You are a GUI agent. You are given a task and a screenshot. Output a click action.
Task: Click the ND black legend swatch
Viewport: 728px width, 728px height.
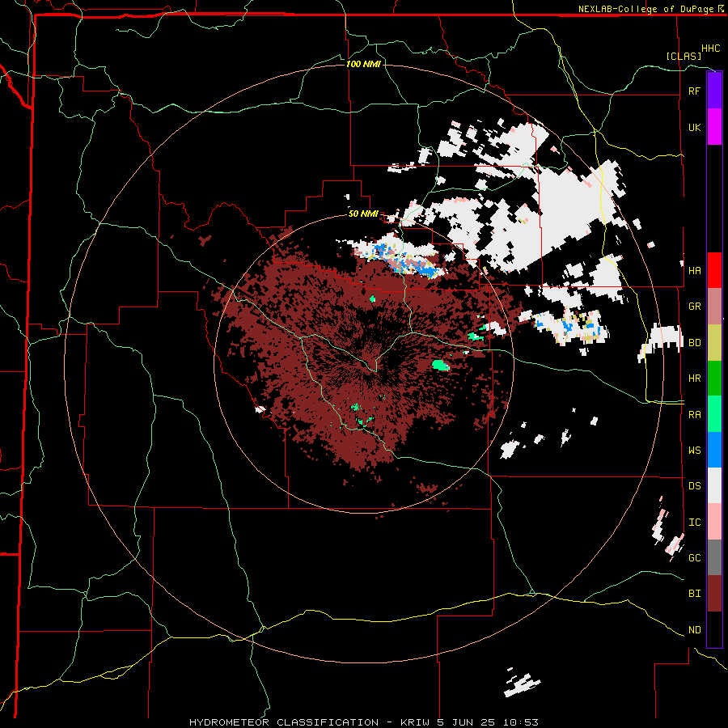tap(714, 629)
